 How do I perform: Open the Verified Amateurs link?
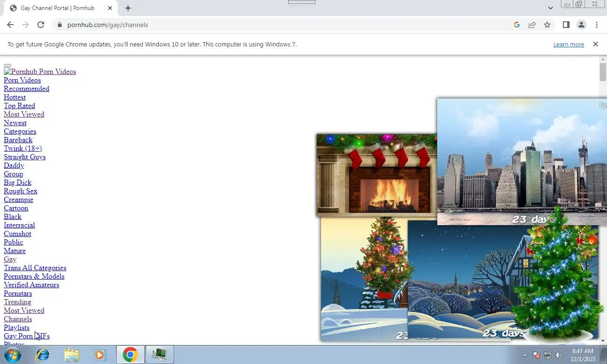pos(31,285)
